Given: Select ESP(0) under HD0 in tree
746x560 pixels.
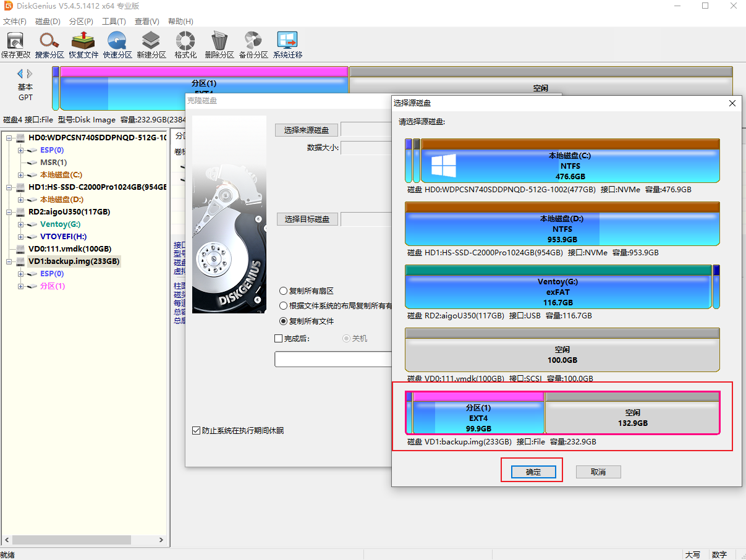Looking at the screenshot, I should [x=52, y=150].
